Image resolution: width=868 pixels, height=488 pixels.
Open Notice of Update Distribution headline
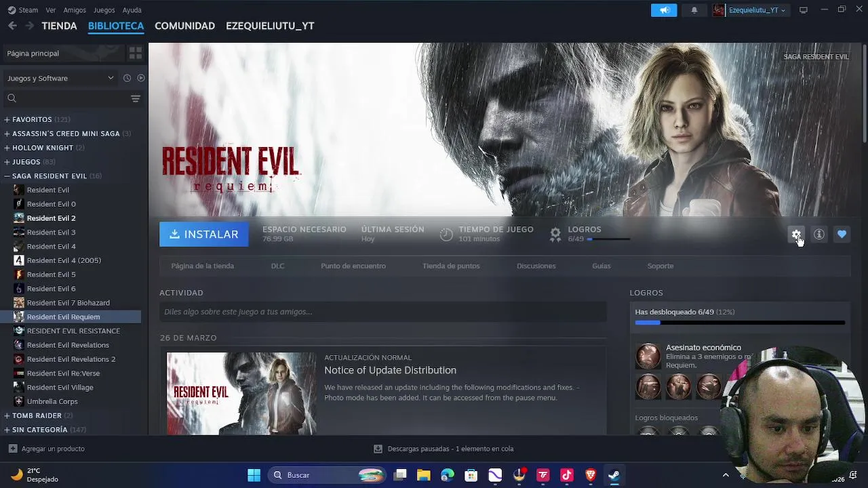pos(390,370)
